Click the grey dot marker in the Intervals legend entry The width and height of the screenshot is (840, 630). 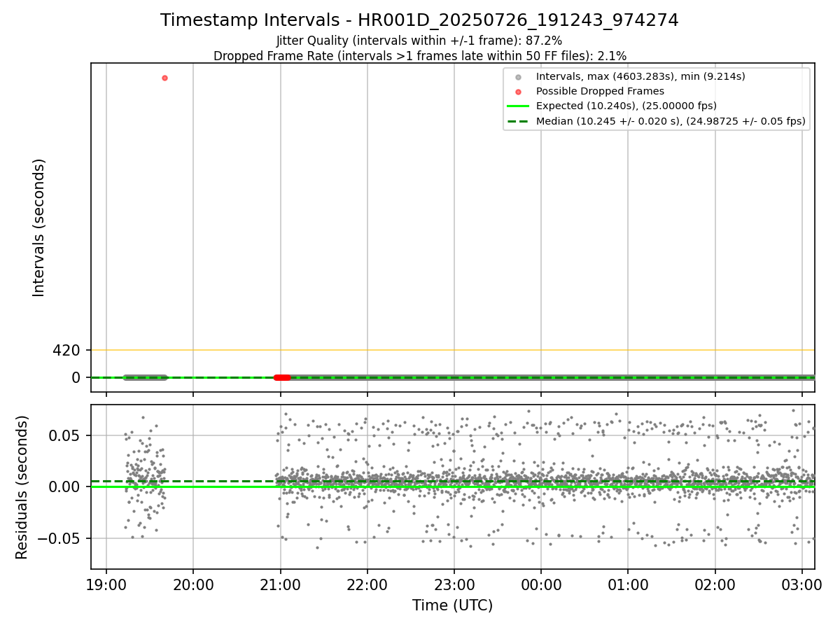(x=518, y=76)
